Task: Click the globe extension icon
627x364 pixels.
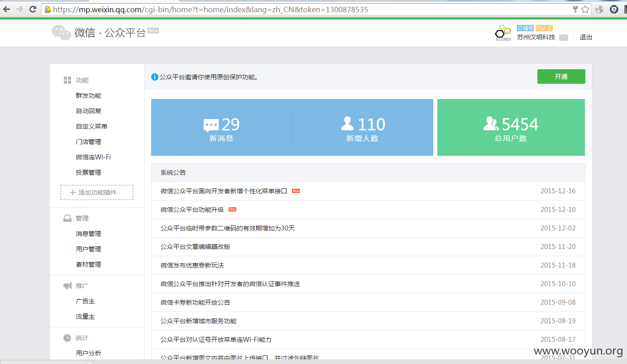Action: click(x=600, y=9)
